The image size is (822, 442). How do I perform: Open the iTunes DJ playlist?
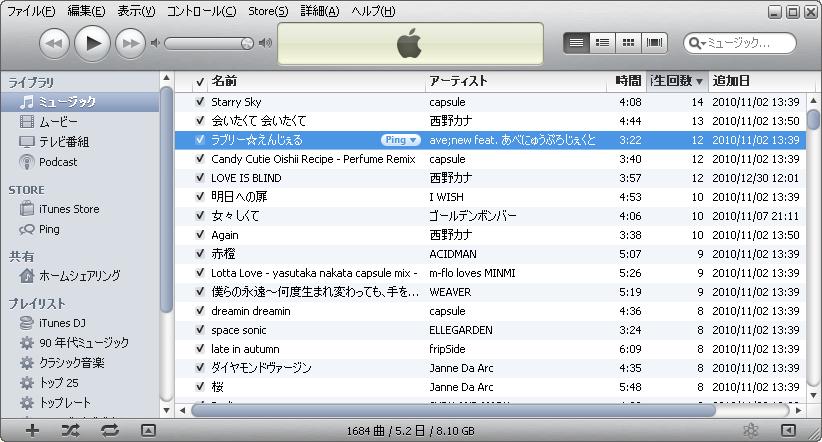pyautogui.click(x=52, y=323)
